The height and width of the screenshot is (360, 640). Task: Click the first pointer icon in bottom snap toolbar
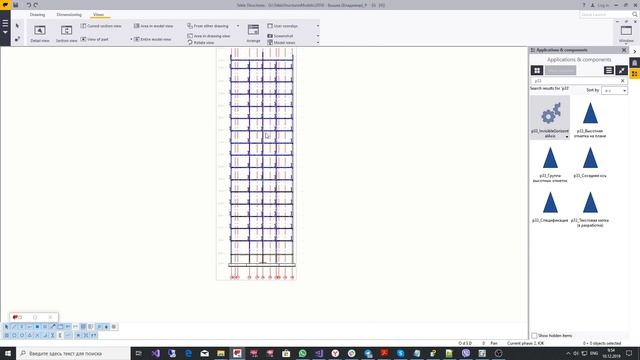[x=7, y=327]
